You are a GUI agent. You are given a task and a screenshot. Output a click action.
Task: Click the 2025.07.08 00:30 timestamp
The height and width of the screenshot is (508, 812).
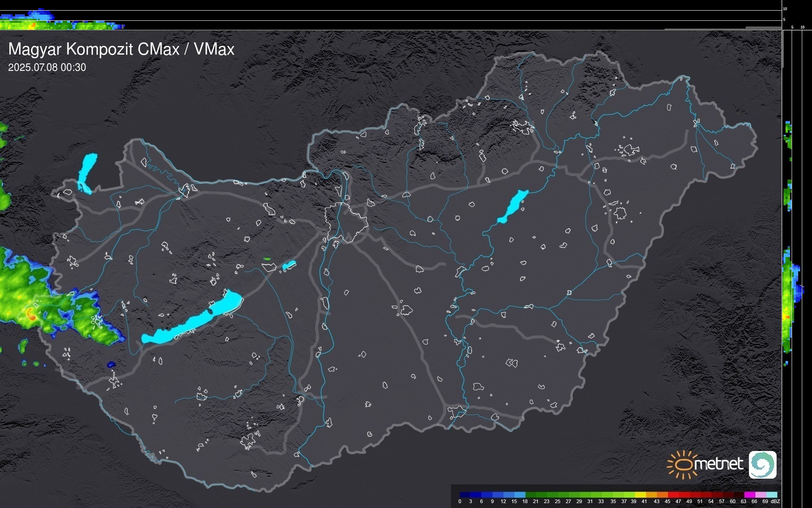coord(47,68)
